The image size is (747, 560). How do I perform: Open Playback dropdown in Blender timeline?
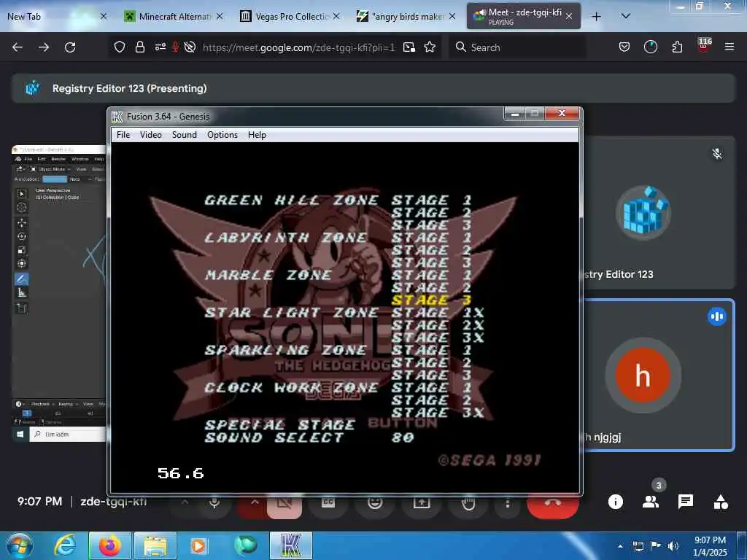coord(42,404)
